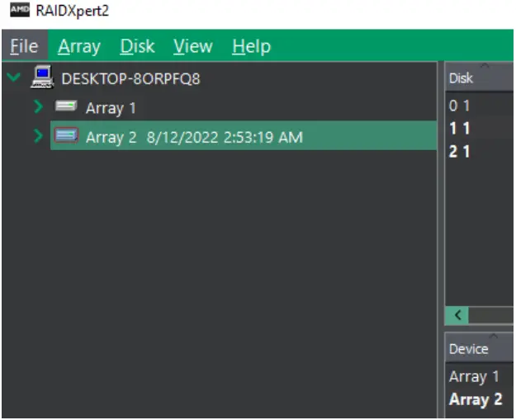Image resolution: width=516 pixels, height=420 pixels.
Task: Click the DESKTOP-8ORPFQ8 computer icon
Action: click(42, 77)
